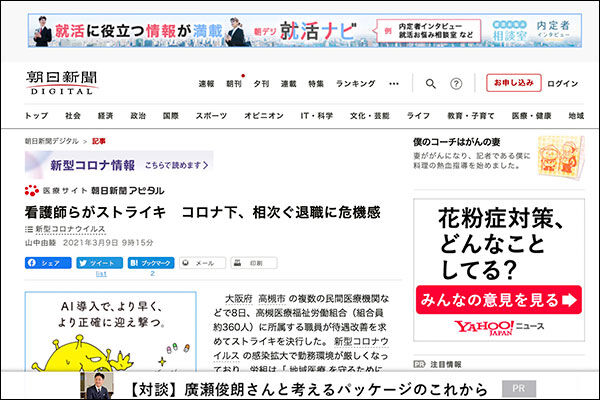Viewport: 600px width, 400px height.
Task: Open the 廣瀬俊朗さん 対談 bottom banner
Action: 309,390
